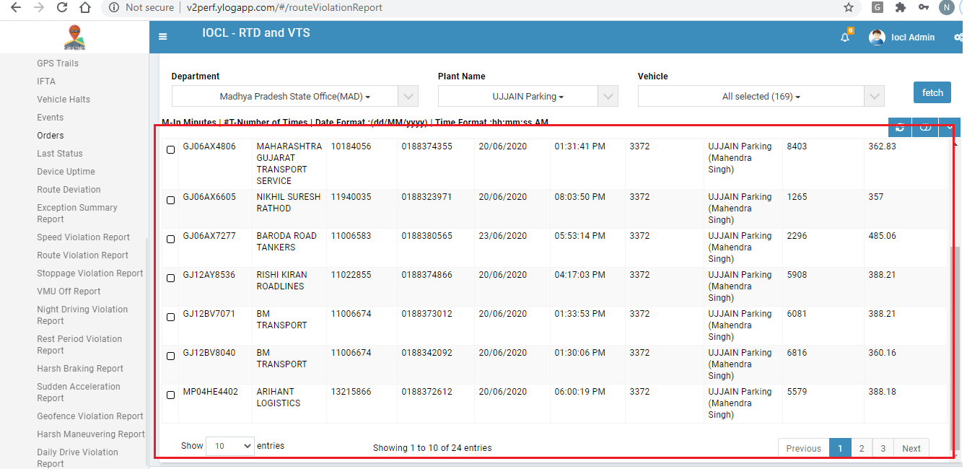Open Stoppage Violation Report in the sidebar
The width and height of the screenshot is (980, 469).
90,273
